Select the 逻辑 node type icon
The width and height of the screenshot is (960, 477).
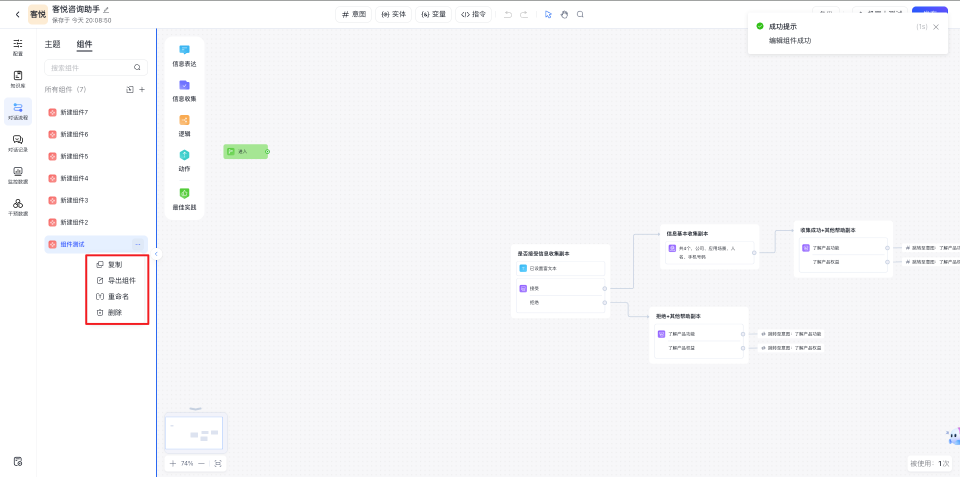tap(184, 123)
